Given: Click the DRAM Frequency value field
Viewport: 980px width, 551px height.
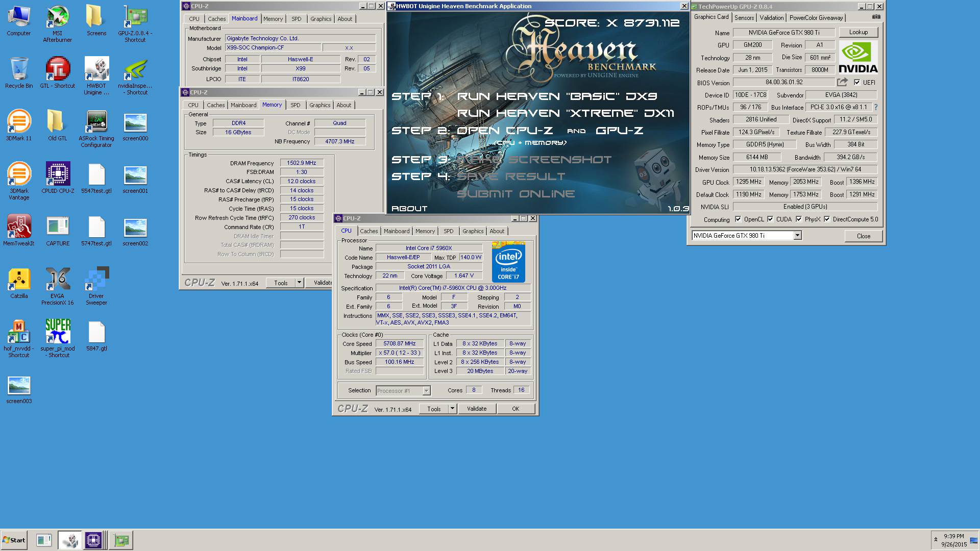Looking at the screenshot, I should pyautogui.click(x=302, y=163).
